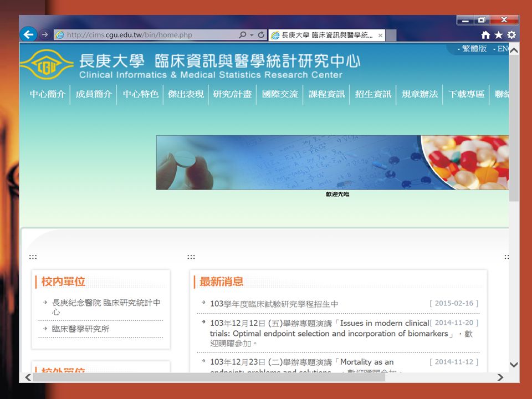Click the browser forward arrow button

coord(44,34)
